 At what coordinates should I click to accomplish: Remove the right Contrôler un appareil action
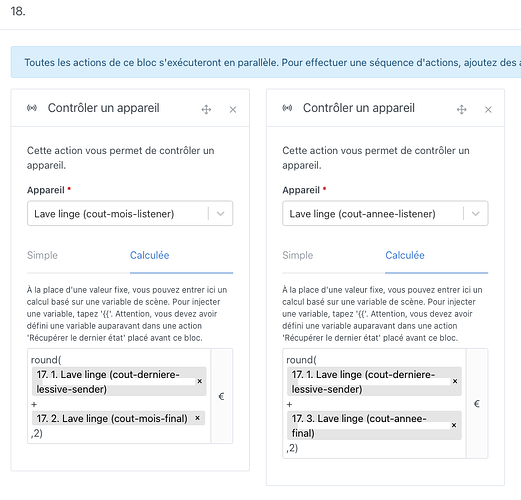488,109
